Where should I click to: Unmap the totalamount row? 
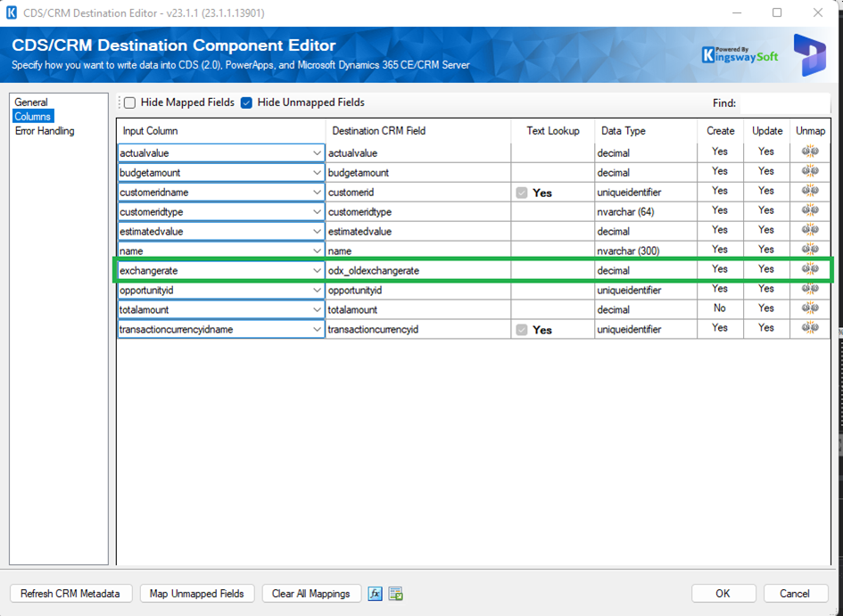pyautogui.click(x=810, y=308)
